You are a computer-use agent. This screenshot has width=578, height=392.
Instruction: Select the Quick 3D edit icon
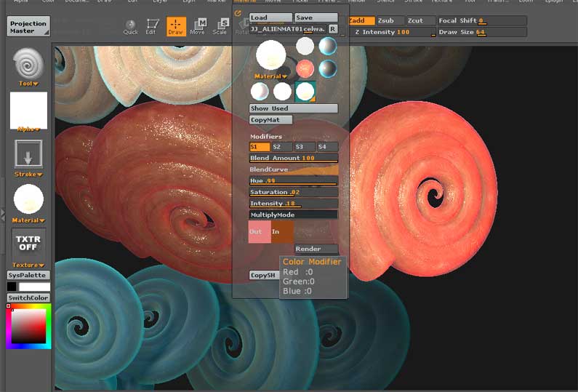point(130,27)
